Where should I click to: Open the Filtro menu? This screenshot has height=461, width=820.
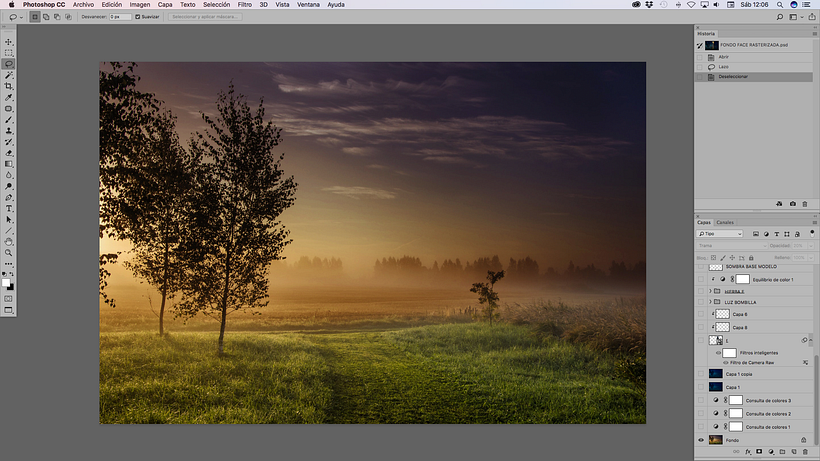(244, 5)
